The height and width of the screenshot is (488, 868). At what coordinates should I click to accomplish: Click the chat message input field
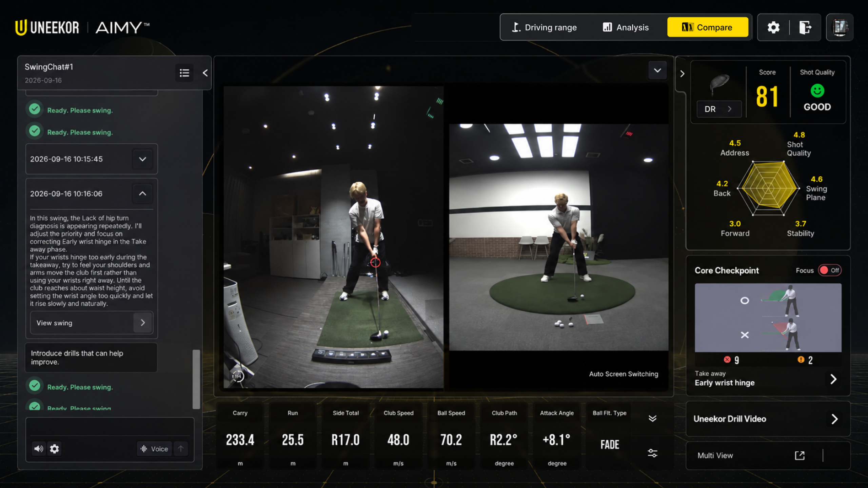[110, 427]
